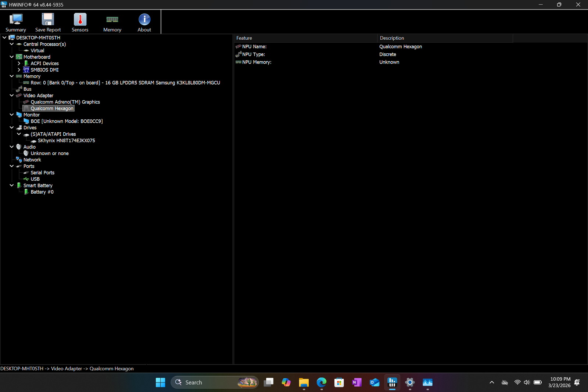
Task: Select Battery #0 tree entry
Action: (42, 192)
